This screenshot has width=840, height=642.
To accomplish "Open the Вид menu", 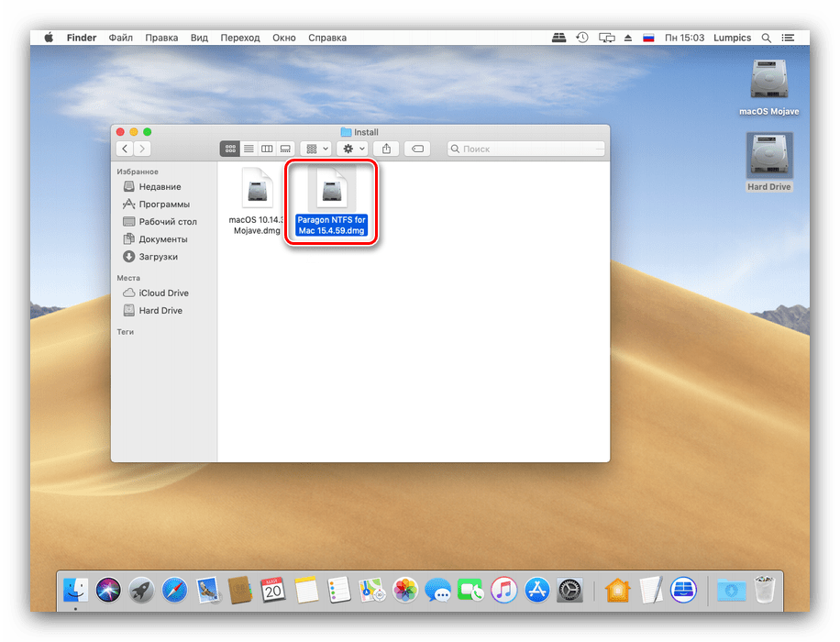I will (x=199, y=38).
